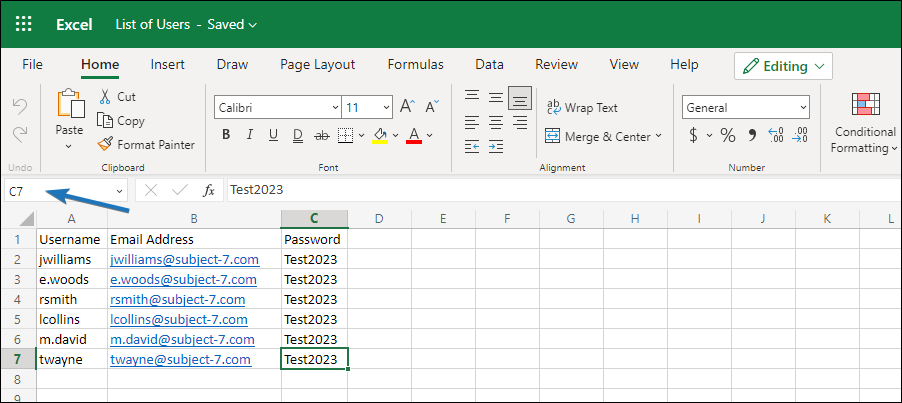This screenshot has width=902, height=403.
Task: Apply percent style number format
Action: tap(728, 135)
